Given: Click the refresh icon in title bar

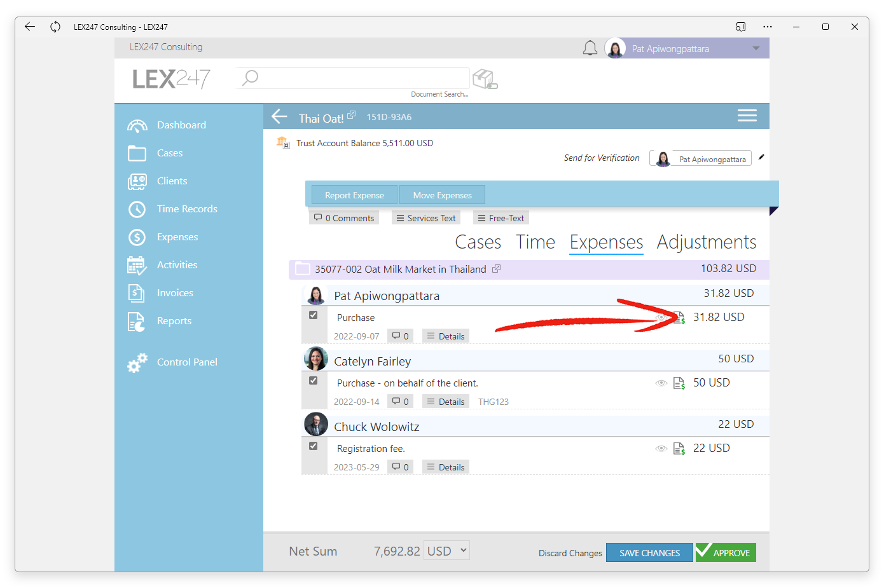Looking at the screenshot, I should [x=55, y=27].
